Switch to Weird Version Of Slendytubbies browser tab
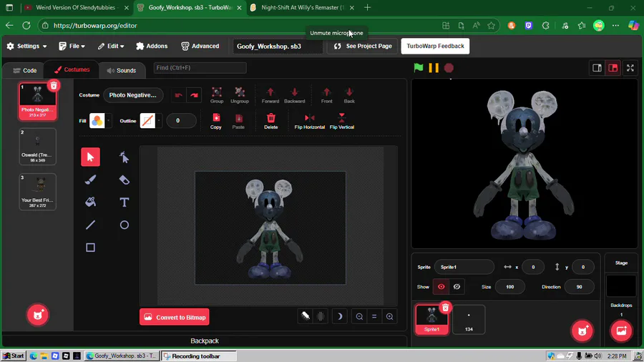This screenshot has width=644, height=362. 76,7
